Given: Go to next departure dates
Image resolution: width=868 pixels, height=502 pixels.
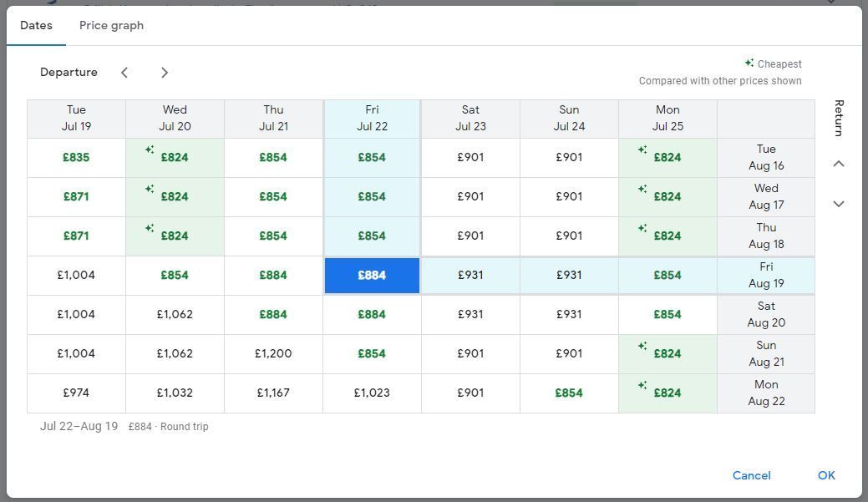Looking at the screenshot, I should [x=164, y=73].
